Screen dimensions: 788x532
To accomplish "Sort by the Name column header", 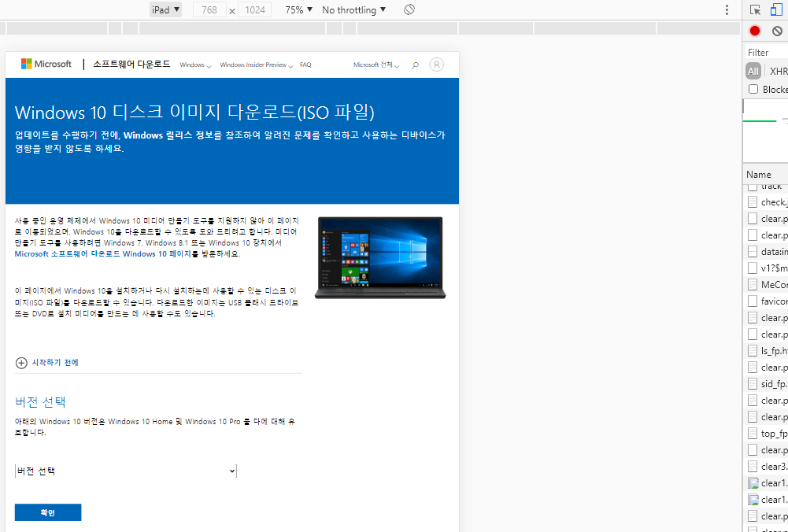I will (x=765, y=175).
